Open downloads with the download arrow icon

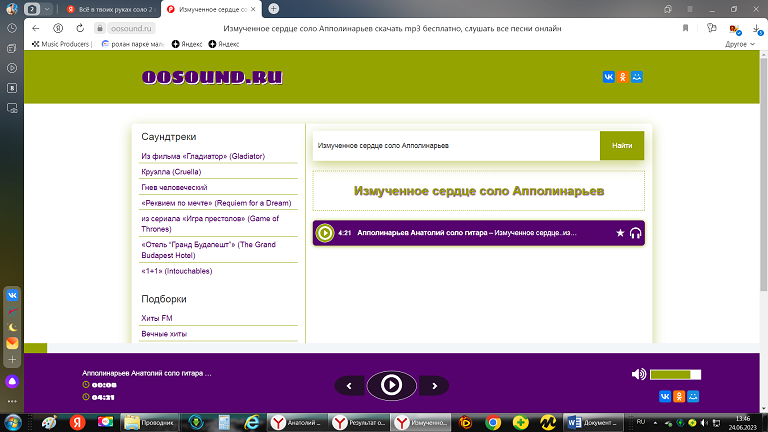point(757,29)
